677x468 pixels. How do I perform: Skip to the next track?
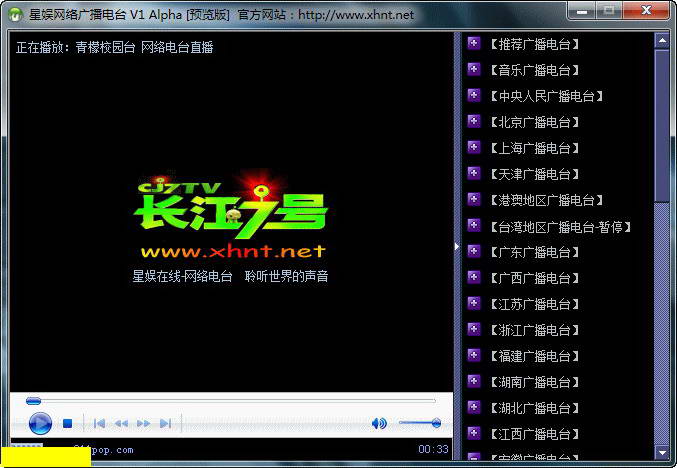click(x=165, y=424)
